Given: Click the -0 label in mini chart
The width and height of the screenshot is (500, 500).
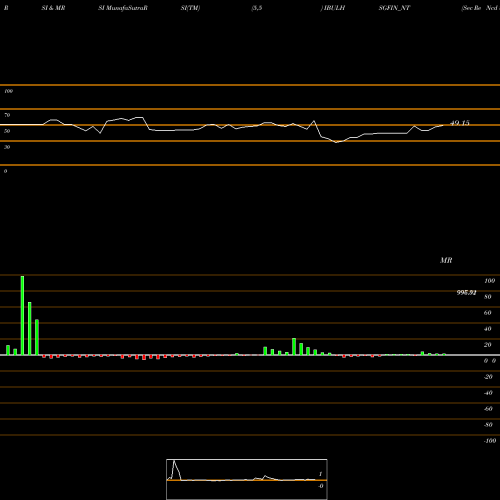Looking at the screenshot, I should pyautogui.click(x=321, y=486).
